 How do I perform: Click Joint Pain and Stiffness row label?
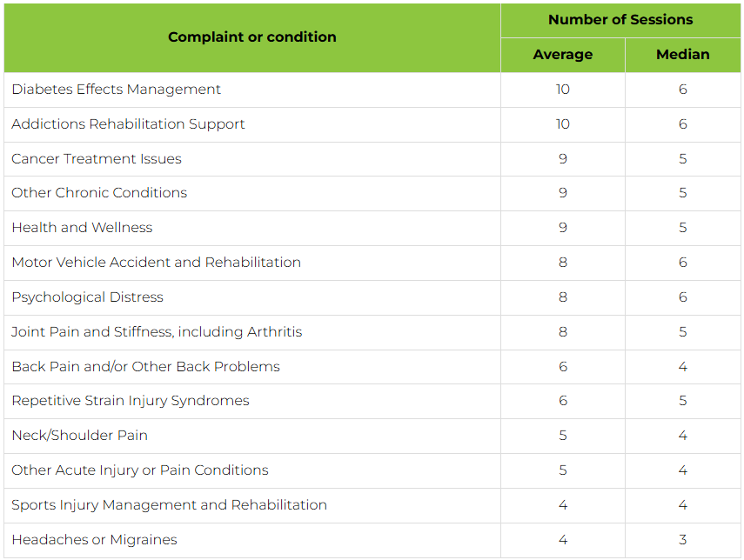coord(157,332)
